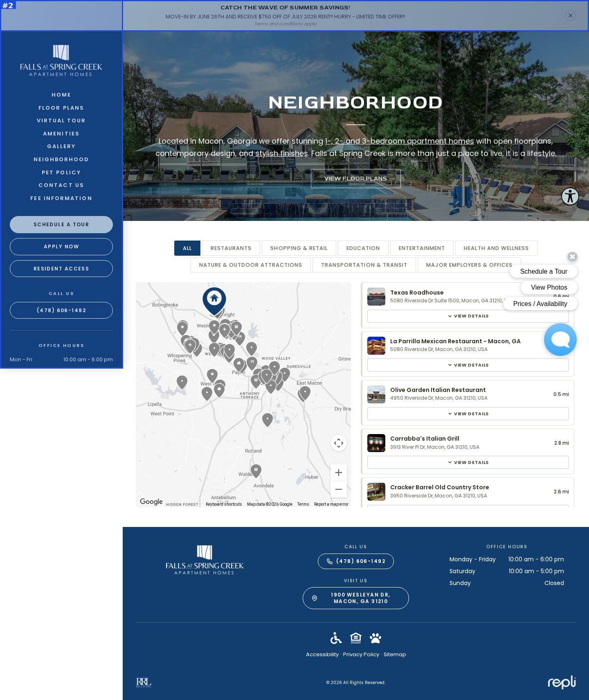Click the Cracker Barrel thumbnail image
Image resolution: width=589 pixels, height=700 pixels.
click(376, 492)
